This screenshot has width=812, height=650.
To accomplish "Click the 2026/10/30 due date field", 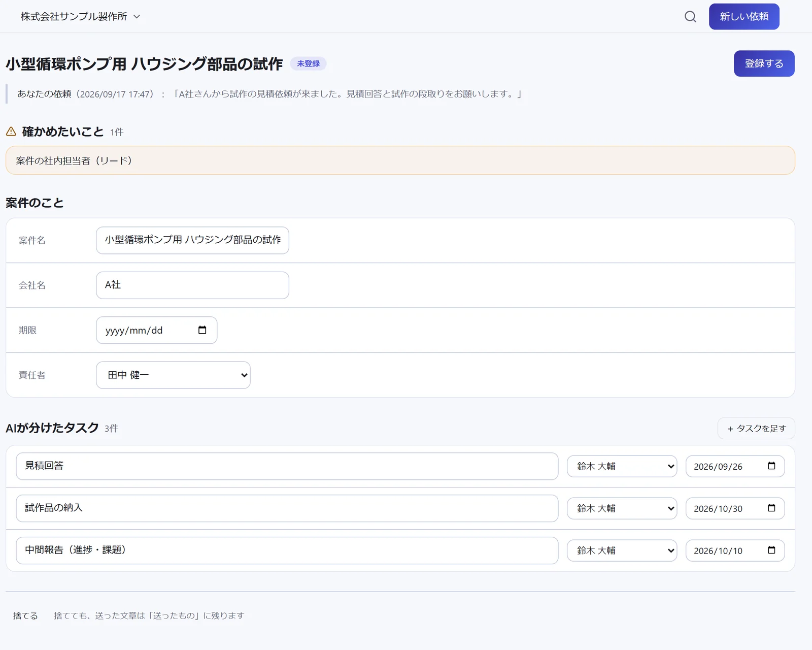I will (x=735, y=508).
